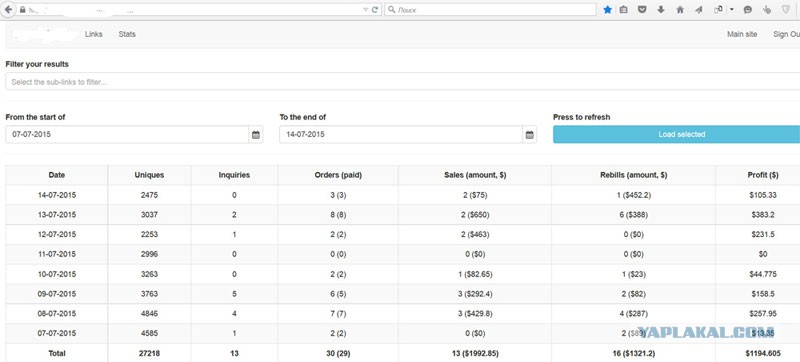Click the Total row label
This screenshot has width=800, height=362.
pyautogui.click(x=57, y=353)
